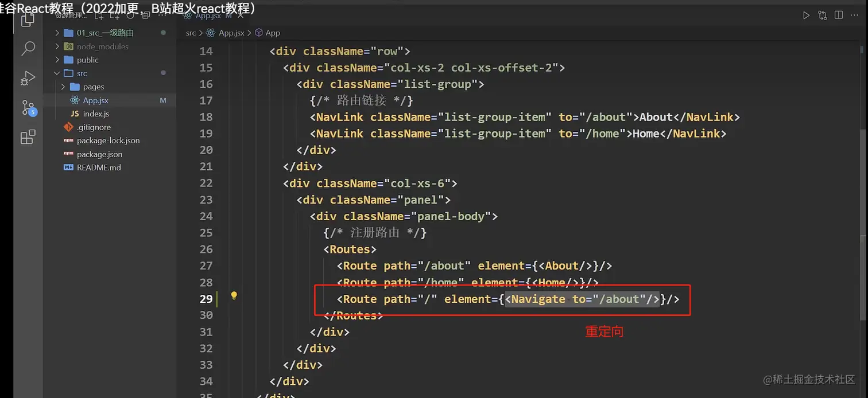Click "col-xs-6" class string on line 22
868x398 pixels.
tap(417, 183)
